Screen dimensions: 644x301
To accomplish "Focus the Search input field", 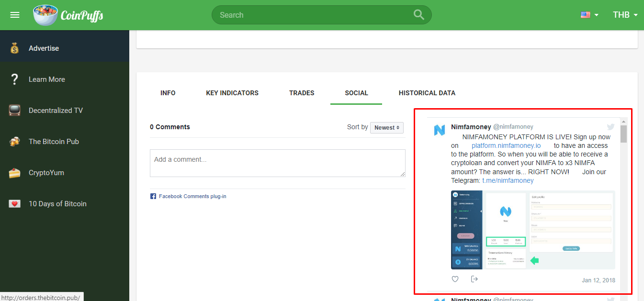I will [321, 15].
